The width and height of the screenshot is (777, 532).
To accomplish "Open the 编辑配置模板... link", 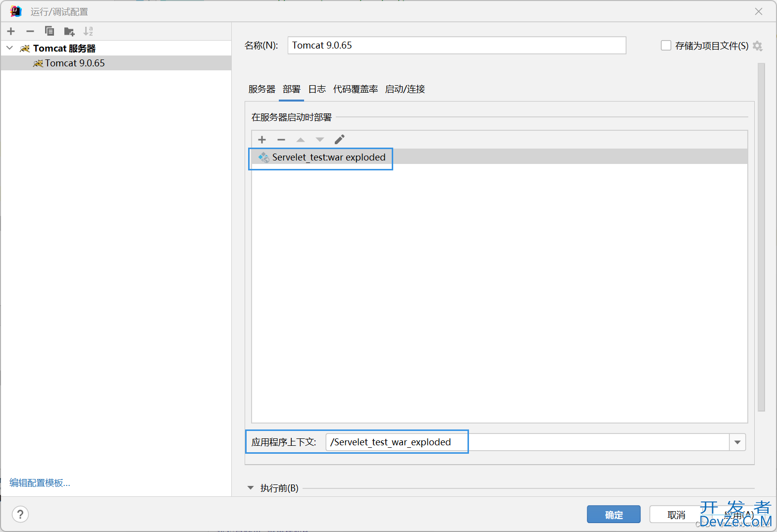I will (x=40, y=483).
